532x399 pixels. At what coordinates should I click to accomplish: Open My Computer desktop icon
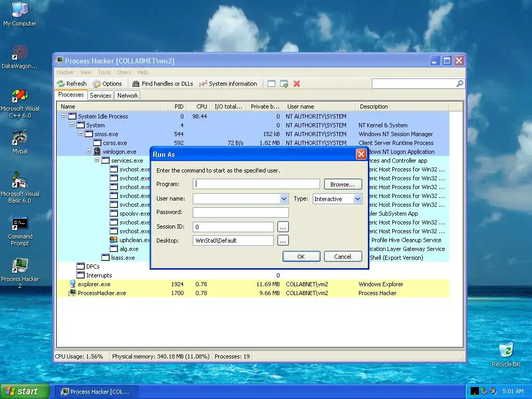click(20, 14)
